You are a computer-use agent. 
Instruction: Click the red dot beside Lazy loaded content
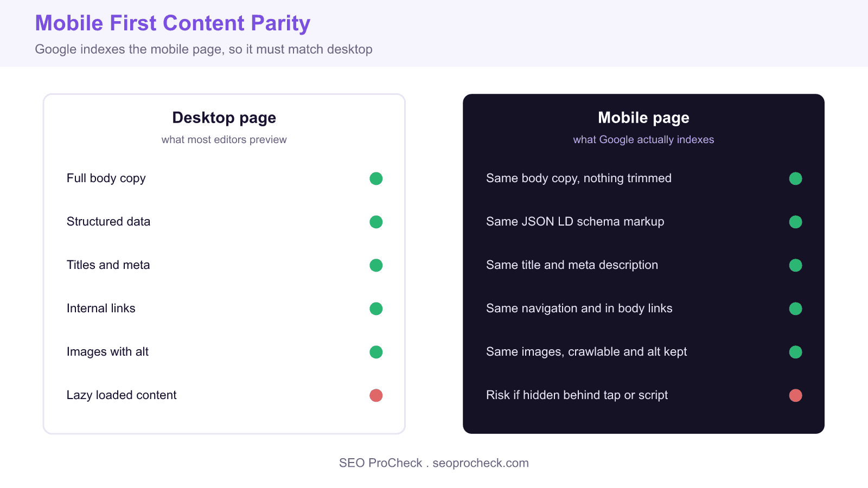376,395
